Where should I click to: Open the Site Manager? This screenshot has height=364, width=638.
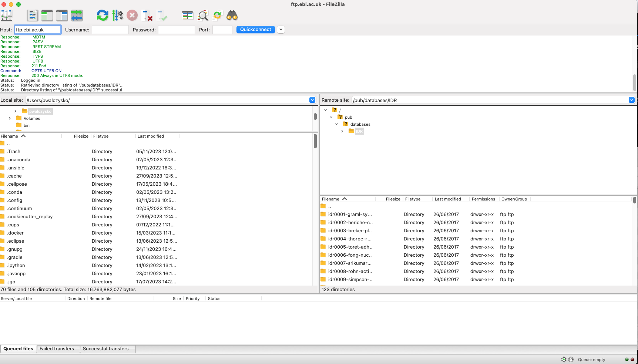point(6,16)
